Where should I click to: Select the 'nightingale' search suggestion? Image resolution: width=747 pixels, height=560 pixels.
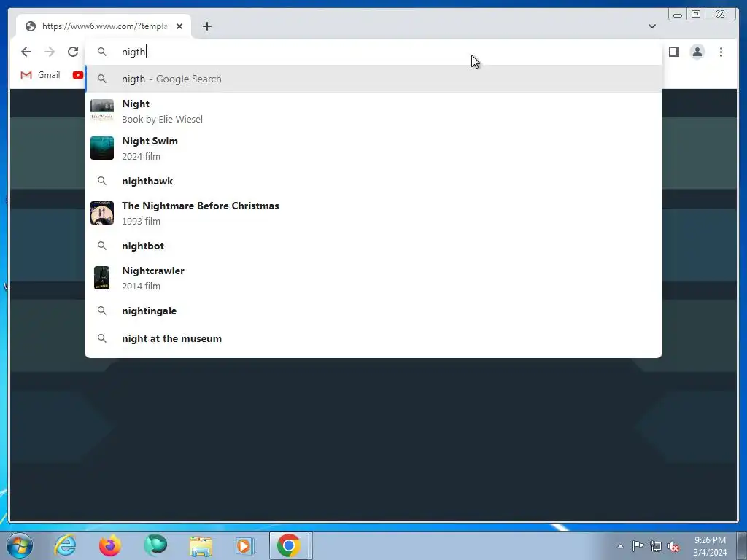coord(373,311)
